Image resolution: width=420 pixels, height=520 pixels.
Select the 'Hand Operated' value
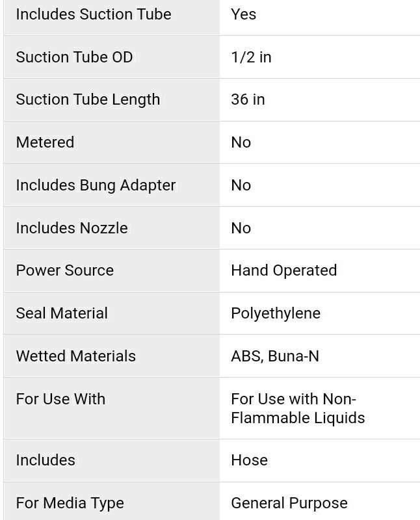[283, 270]
